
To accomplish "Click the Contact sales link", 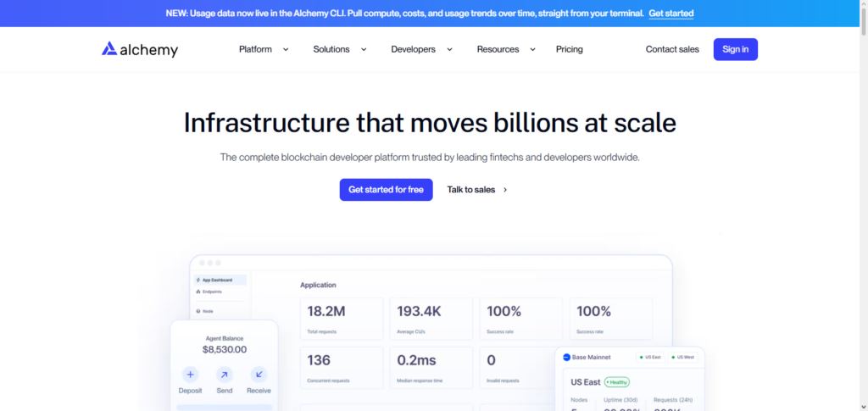I will tap(672, 49).
